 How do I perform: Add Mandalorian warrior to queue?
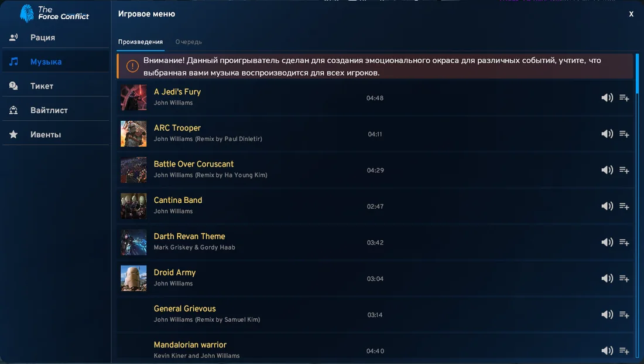point(624,351)
